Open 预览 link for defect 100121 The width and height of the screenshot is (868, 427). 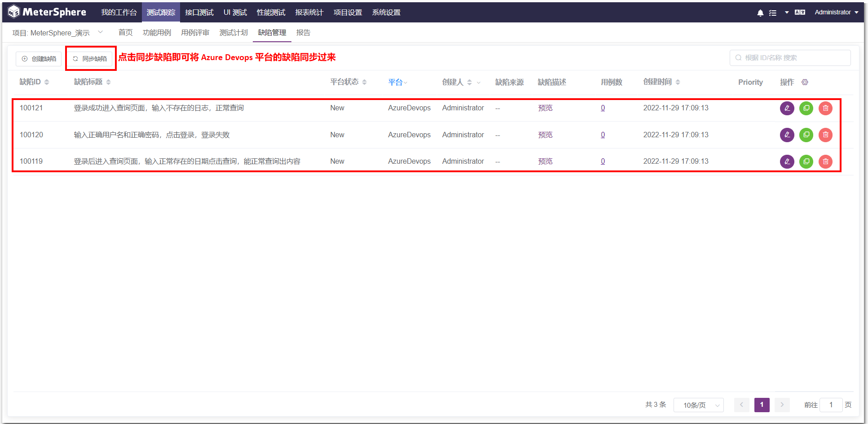point(545,108)
